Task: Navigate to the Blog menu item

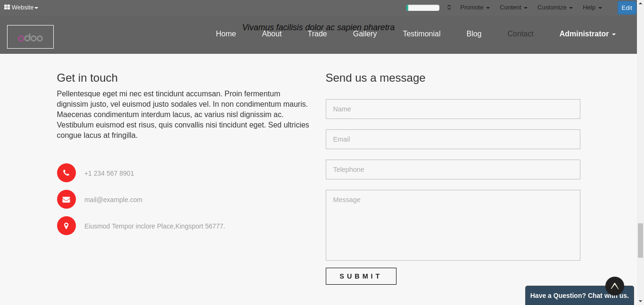Action: point(474,34)
